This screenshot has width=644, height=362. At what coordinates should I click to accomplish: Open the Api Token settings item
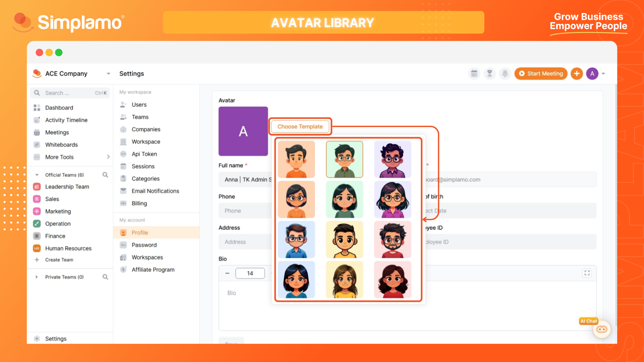coord(144,154)
